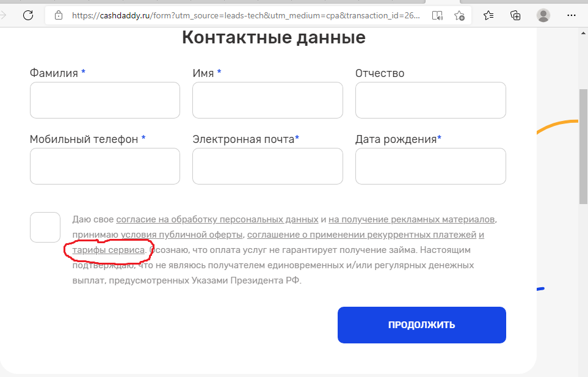Screen dimensions: 588x377
Task: Click the Фамилия label text
Action: tap(54, 73)
